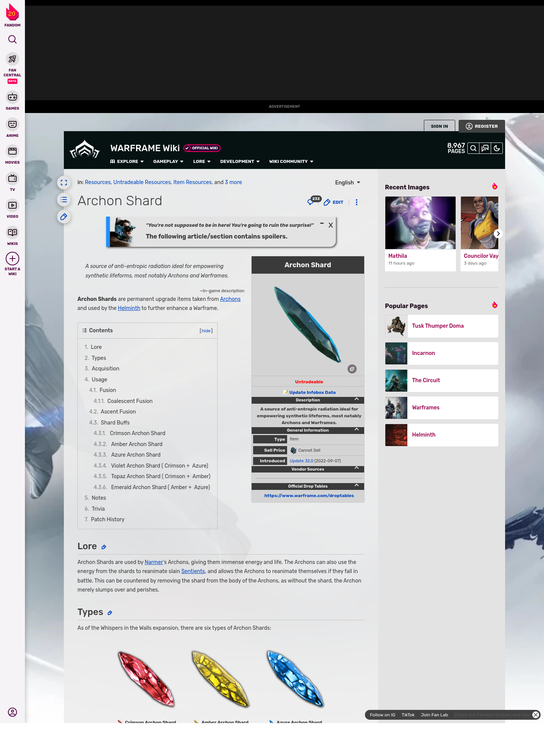544x756 pixels.
Task: Open the English language dropdown
Action: click(348, 183)
